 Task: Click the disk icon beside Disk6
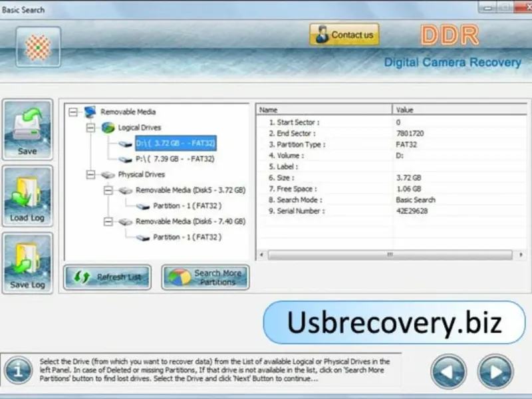126,222
